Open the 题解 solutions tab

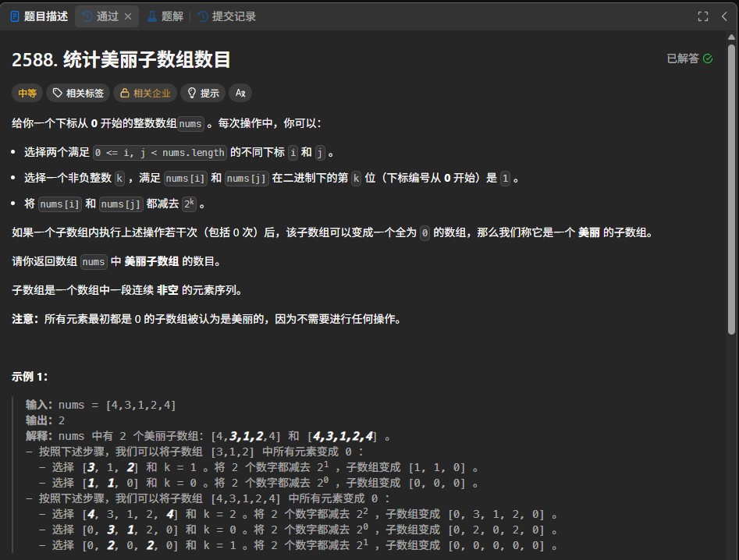pos(165,16)
